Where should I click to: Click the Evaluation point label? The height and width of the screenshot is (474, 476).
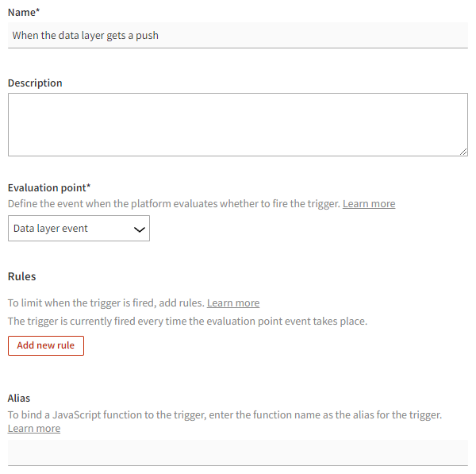pos(49,187)
